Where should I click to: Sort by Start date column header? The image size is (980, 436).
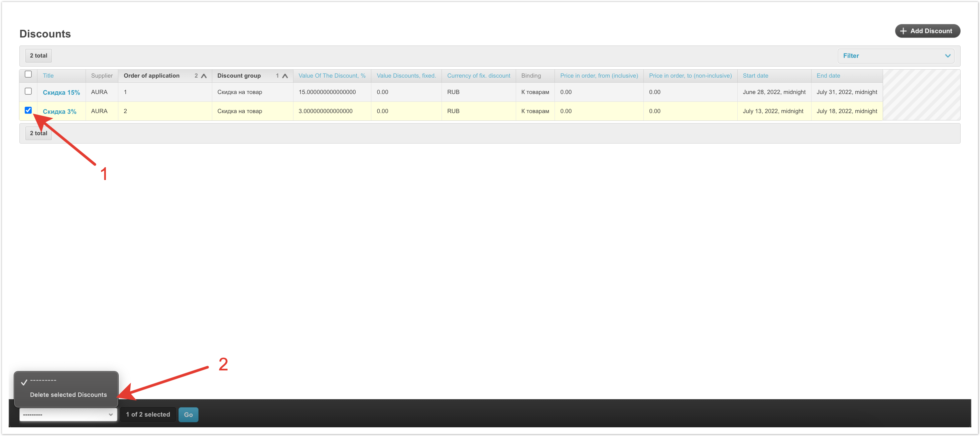(x=755, y=76)
